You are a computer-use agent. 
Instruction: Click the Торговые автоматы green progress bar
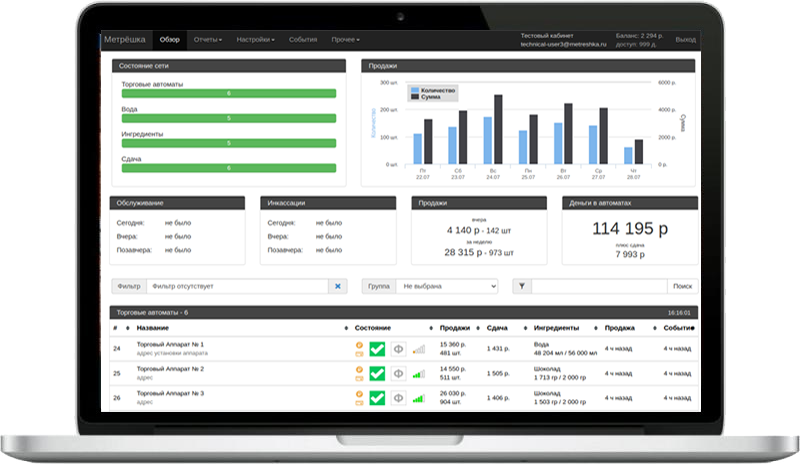click(x=228, y=93)
